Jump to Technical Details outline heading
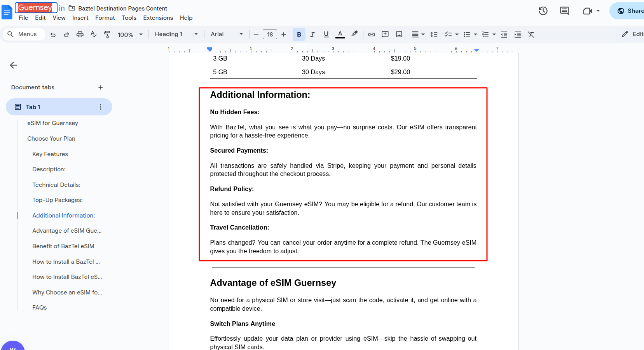Viewport: 644px width, 350px height. (56, 185)
